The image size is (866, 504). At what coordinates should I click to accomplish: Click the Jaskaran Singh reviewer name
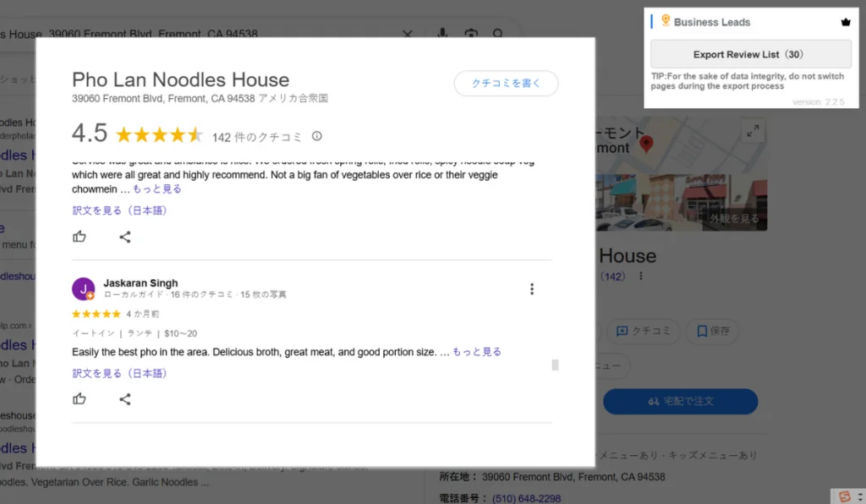(x=141, y=282)
